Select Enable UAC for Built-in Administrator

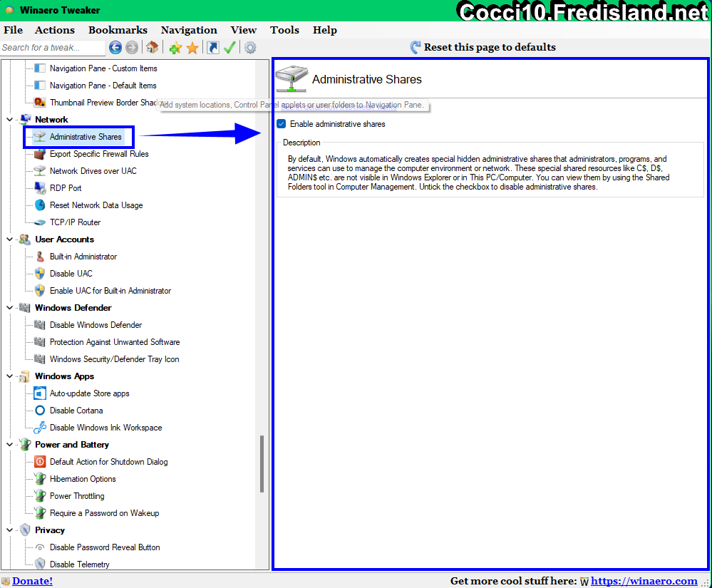(x=110, y=291)
